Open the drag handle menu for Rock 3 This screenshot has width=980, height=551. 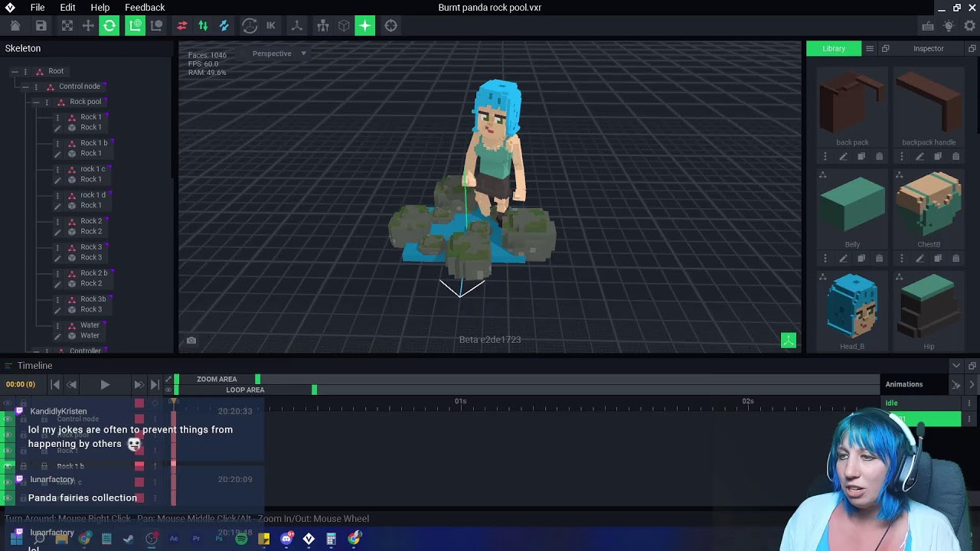[x=57, y=247]
